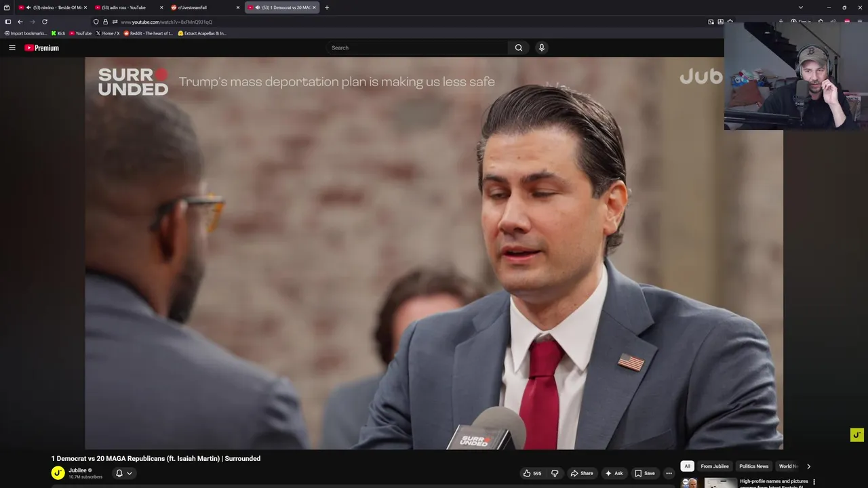The width and height of the screenshot is (868, 488).
Task: Open more actions three-dot menu
Action: (669, 473)
